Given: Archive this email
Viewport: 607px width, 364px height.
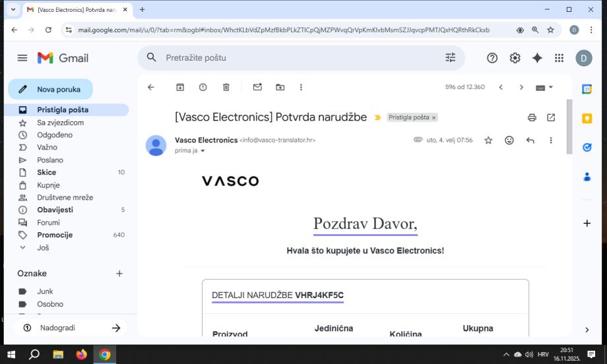Looking at the screenshot, I should (180, 87).
